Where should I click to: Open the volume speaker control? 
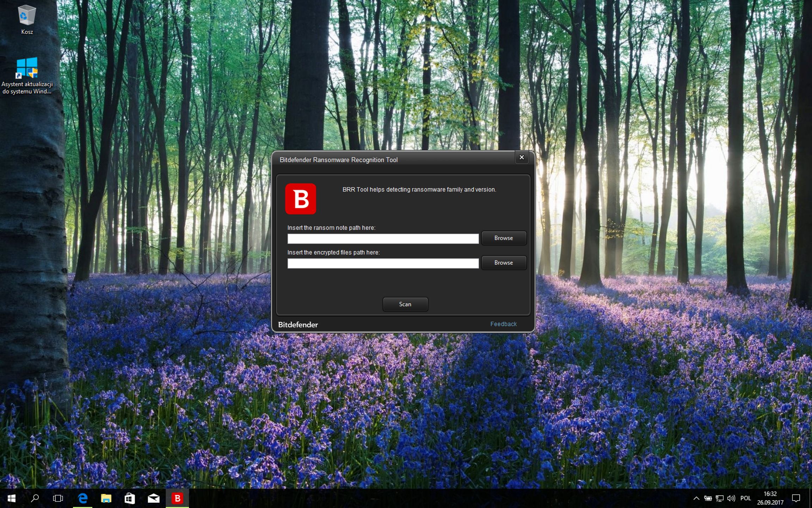(731, 498)
